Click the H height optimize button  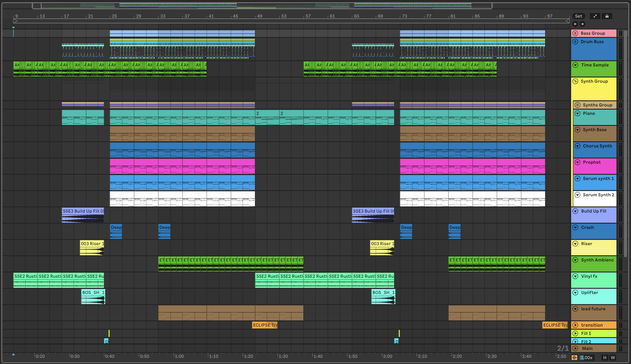(605, 357)
